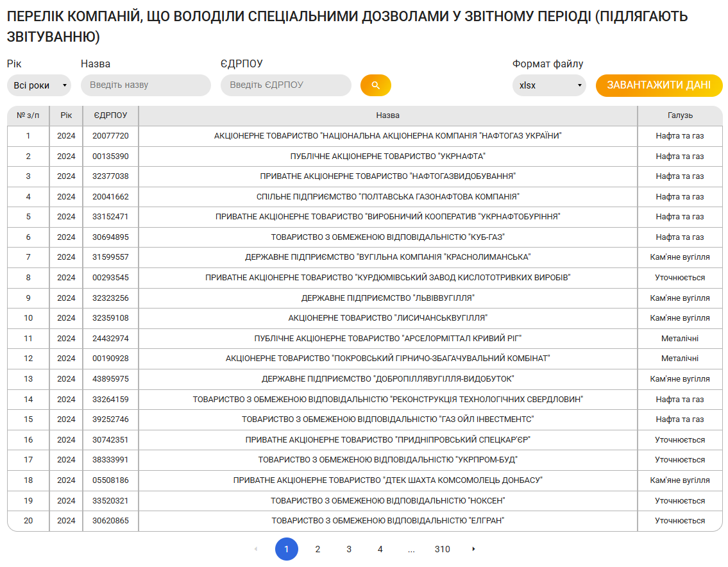Viewport: 728px width, 567px height.
Task: Click 'ДОБРОПІЛЛЯВУГІЛЛЯ-ВИДОБУТОК' company name
Action: pos(387,379)
